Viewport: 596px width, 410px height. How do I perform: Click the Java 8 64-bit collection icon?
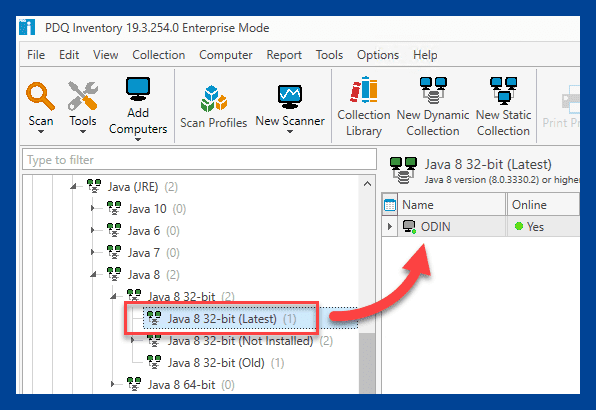click(x=134, y=384)
